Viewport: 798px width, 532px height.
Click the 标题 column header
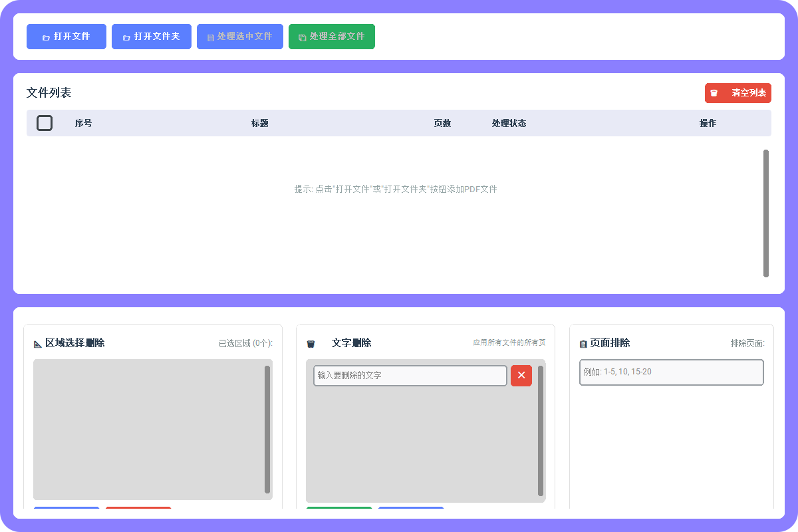260,123
